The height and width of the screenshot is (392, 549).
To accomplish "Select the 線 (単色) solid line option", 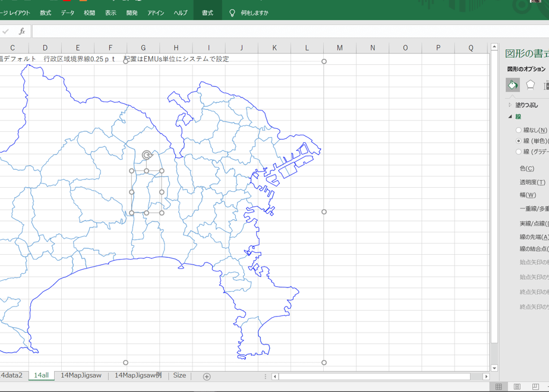I will (519, 141).
